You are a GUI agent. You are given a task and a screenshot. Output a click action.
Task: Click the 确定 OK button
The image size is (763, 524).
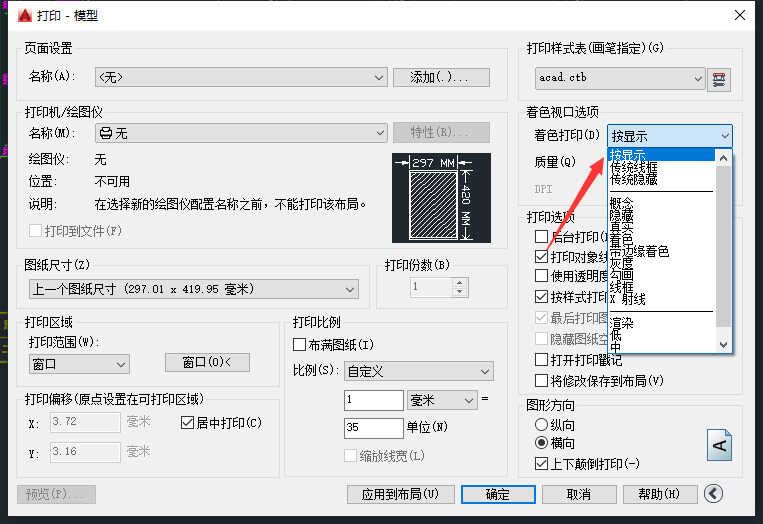tap(497, 494)
